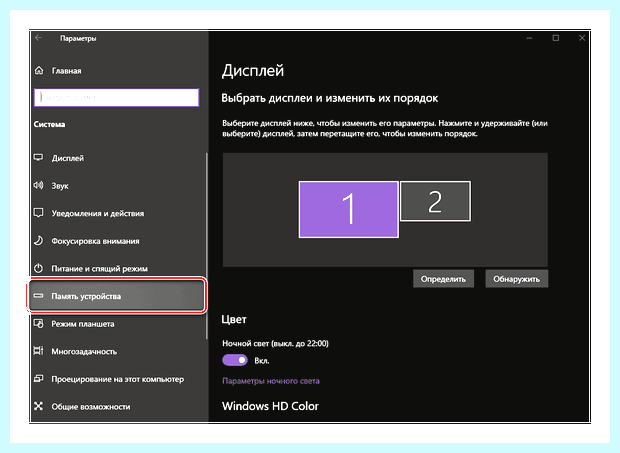
Task: Click the Система category heading
Action: (x=49, y=125)
